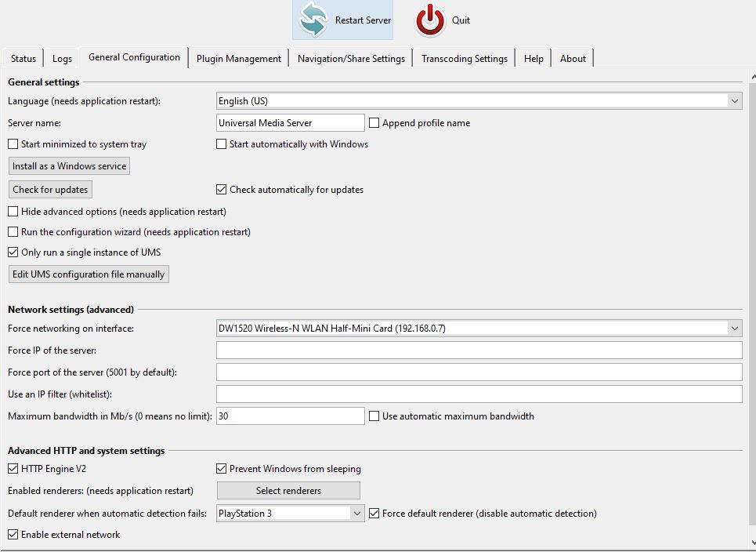Click the Server name text field
Image resolution: width=756 pixels, height=552 pixels.
click(x=290, y=122)
